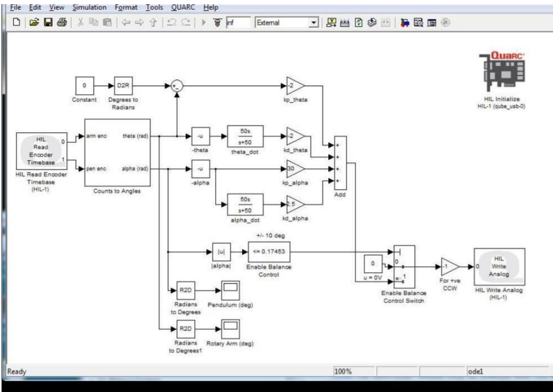This screenshot has height=392, width=553.
Task: Select the kd_theta gain triangle
Action: coord(296,136)
